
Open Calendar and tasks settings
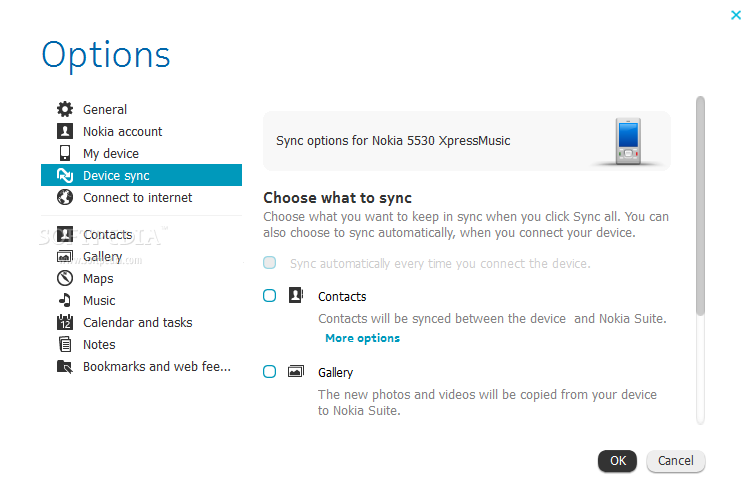click(x=141, y=322)
